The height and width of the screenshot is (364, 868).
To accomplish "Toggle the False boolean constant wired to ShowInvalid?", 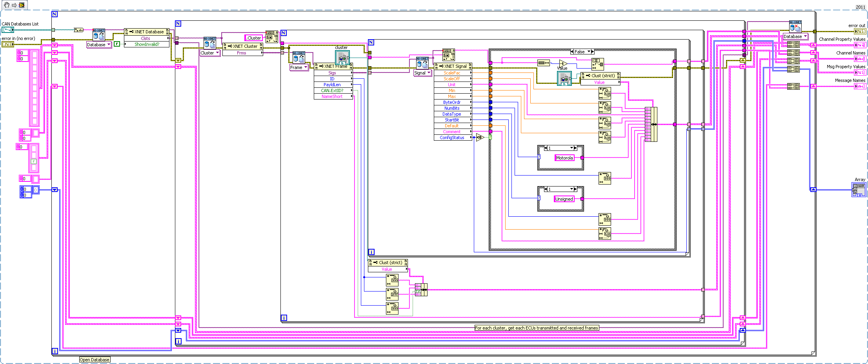I will (x=116, y=44).
